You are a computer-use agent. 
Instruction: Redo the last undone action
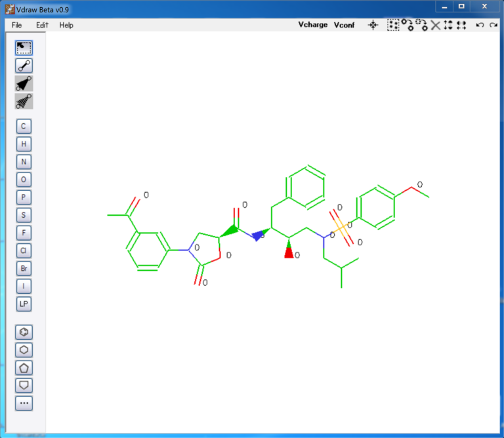493,25
